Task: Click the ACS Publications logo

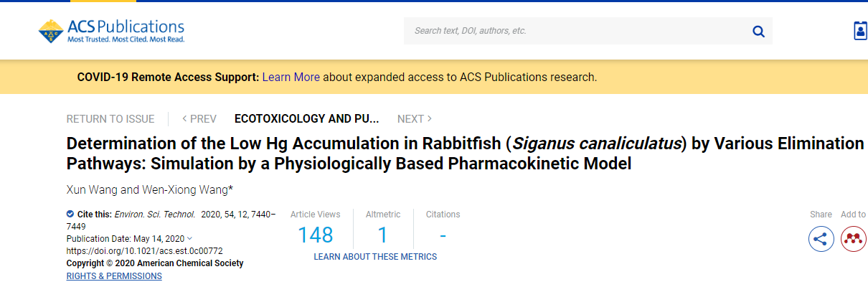Action: (x=111, y=30)
